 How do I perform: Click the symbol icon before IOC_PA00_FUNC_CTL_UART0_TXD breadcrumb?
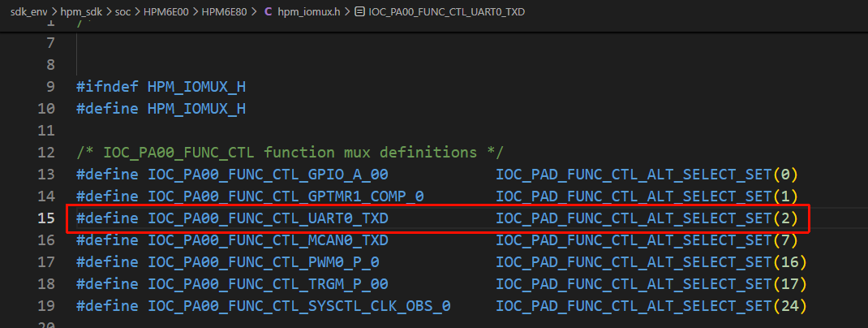[x=359, y=11]
